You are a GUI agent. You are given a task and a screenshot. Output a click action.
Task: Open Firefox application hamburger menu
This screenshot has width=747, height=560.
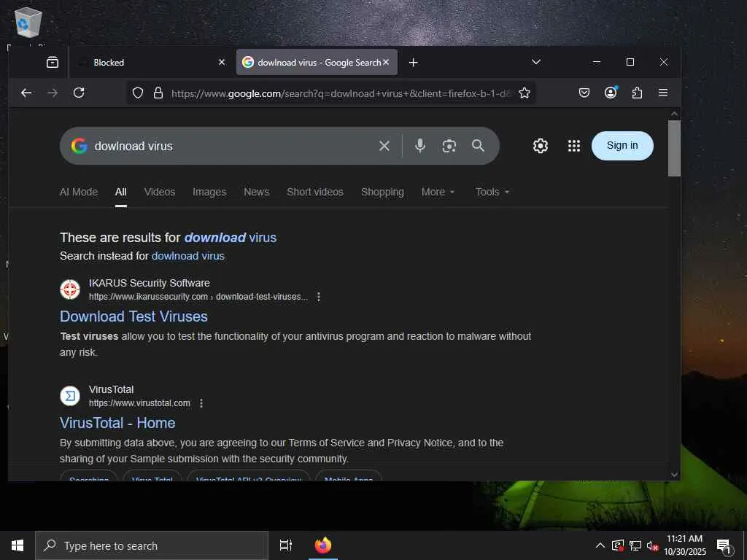click(x=662, y=93)
